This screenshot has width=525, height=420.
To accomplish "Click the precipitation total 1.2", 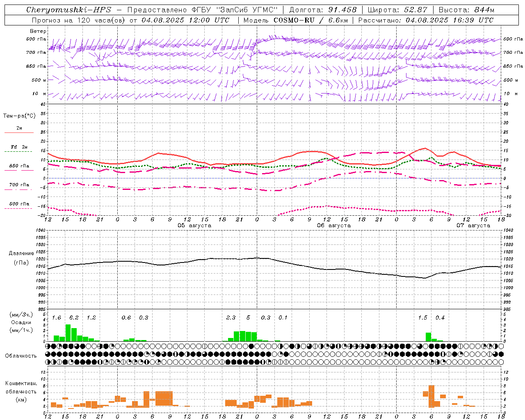I will (91, 317).
